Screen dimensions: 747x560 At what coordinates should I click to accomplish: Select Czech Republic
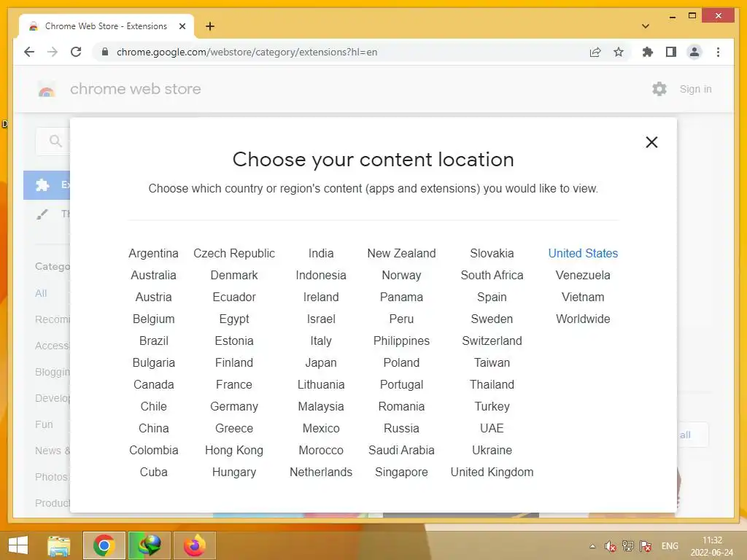(234, 253)
